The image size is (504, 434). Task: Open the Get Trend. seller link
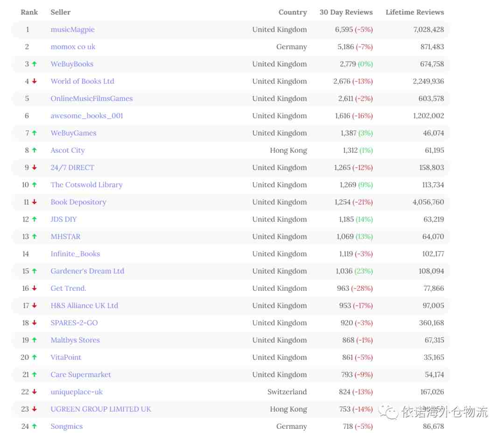coord(69,288)
